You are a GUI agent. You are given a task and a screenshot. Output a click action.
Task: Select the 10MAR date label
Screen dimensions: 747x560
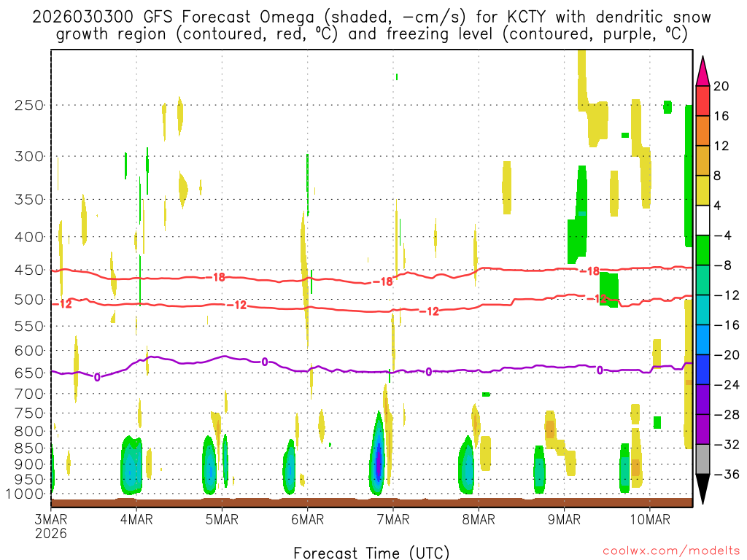tap(650, 519)
